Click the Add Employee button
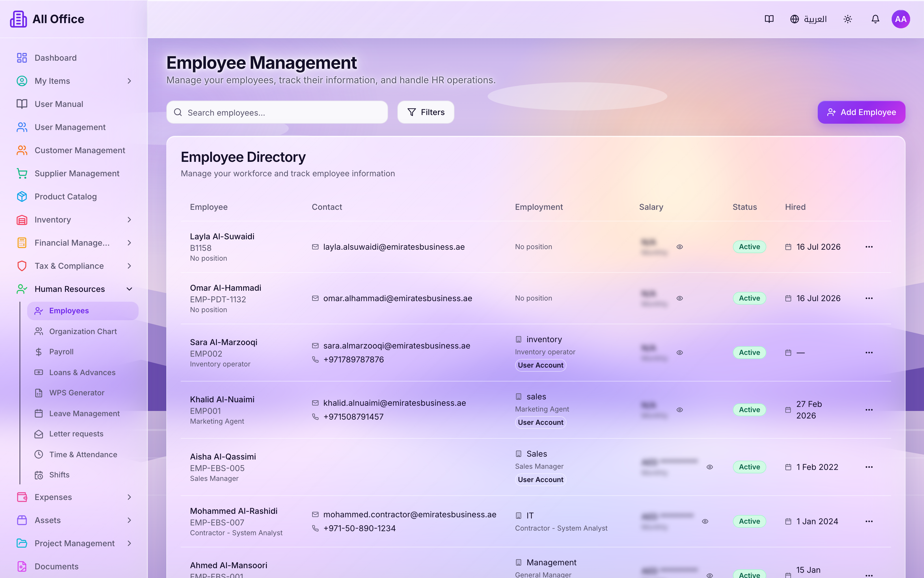The image size is (924, 578). pyautogui.click(x=861, y=112)
